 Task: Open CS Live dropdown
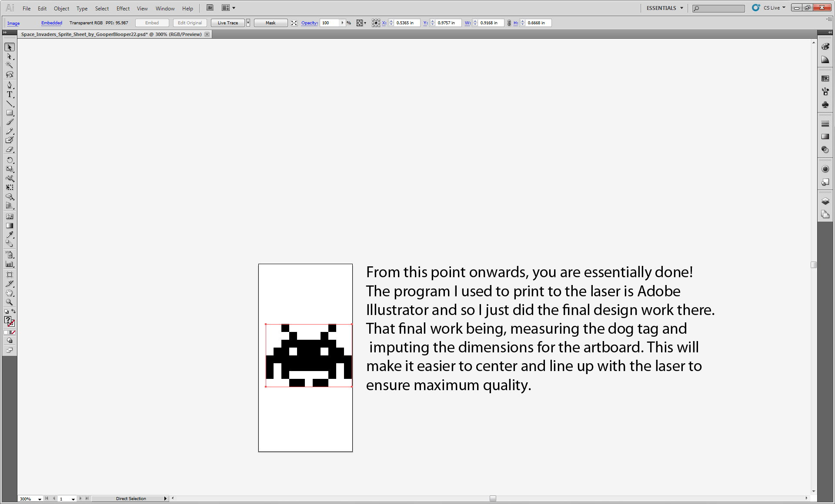click(775, 8)
